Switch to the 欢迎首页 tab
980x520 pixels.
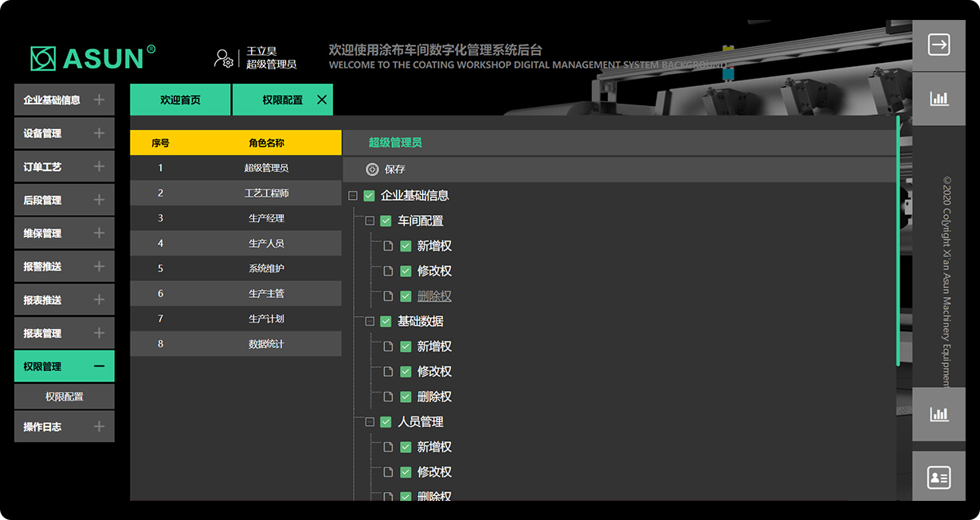tap(180, 100)
